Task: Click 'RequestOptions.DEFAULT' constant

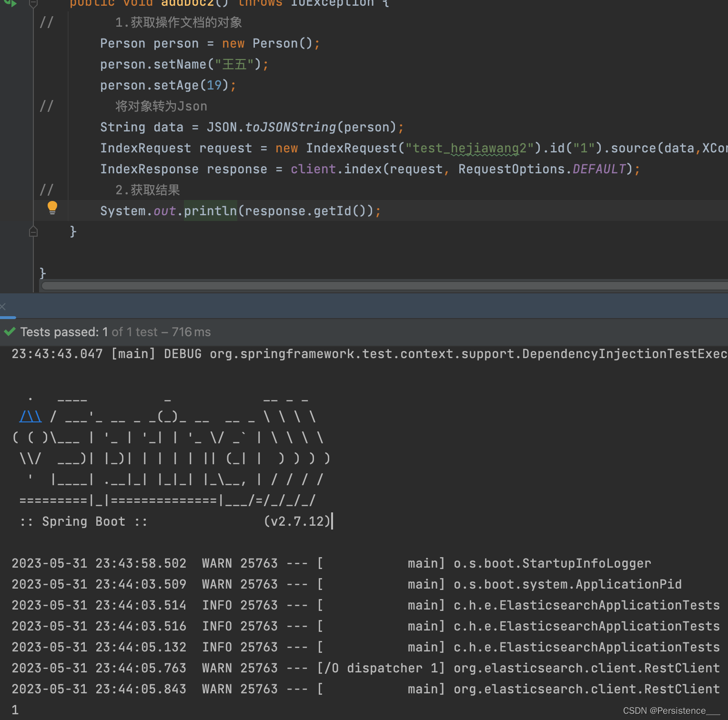Action: point(542,169)
